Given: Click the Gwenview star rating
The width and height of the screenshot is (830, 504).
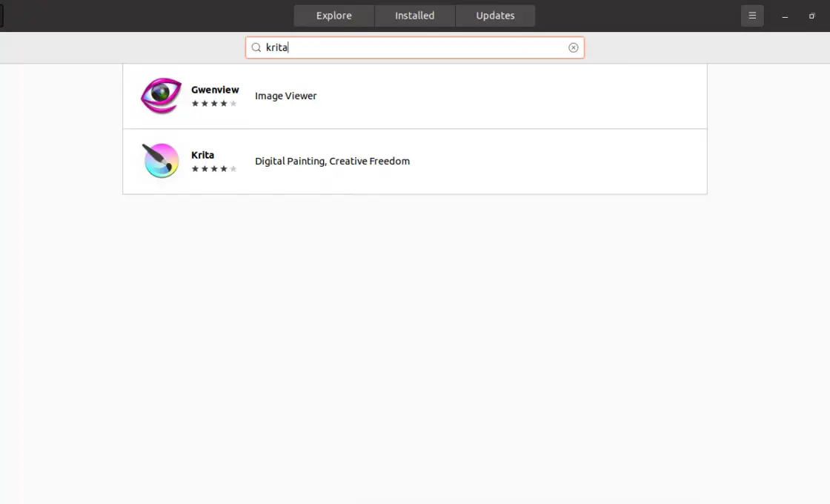Looking at the screenshot, I should tap(214, 104).
